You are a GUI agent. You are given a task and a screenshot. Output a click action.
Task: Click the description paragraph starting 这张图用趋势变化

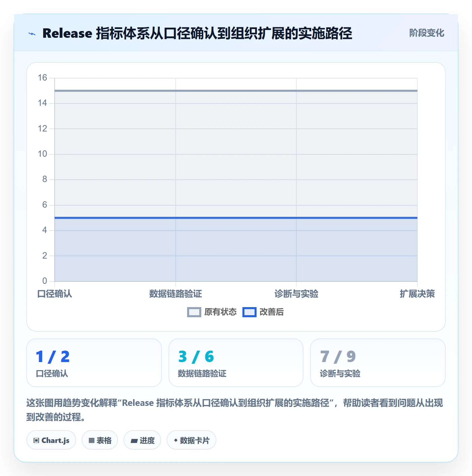235,410
